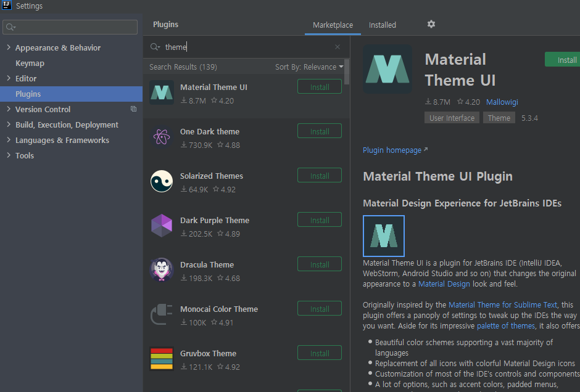
Task: Click the Dark Purple Theme cube icon
Action: [x=162, y=226]
